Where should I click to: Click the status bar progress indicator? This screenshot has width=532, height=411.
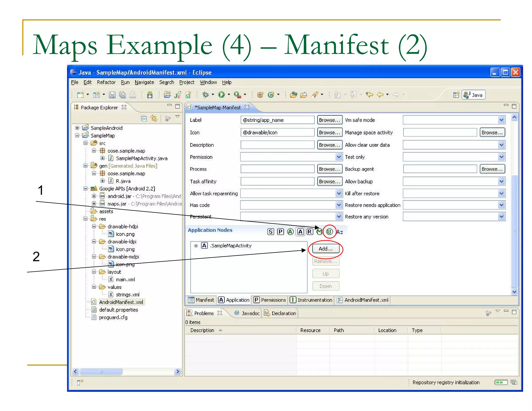pos(501,382)
